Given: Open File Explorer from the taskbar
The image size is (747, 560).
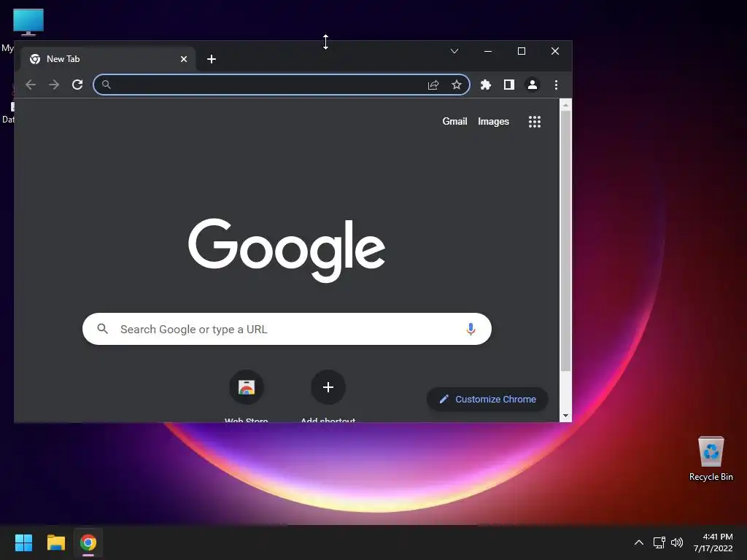Looking at the screenshot, I should pos(55,542).
